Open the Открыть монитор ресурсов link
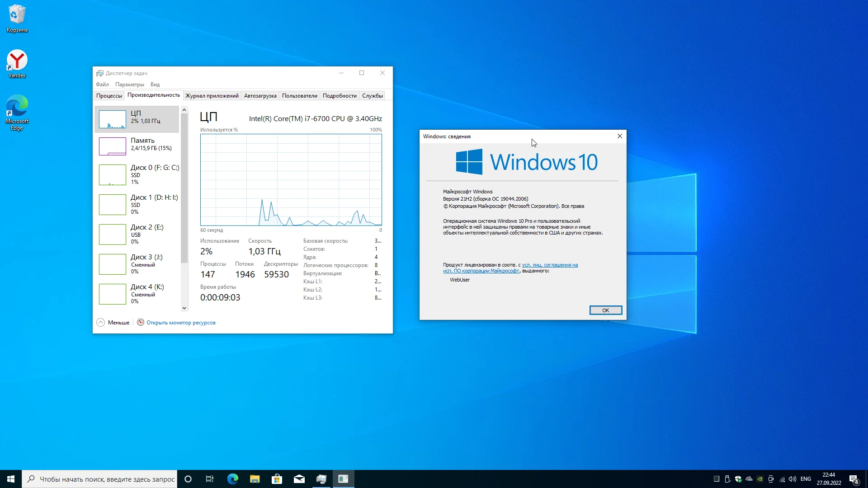The height and width of the screenshot is (488, 868). tap(180, 323)
